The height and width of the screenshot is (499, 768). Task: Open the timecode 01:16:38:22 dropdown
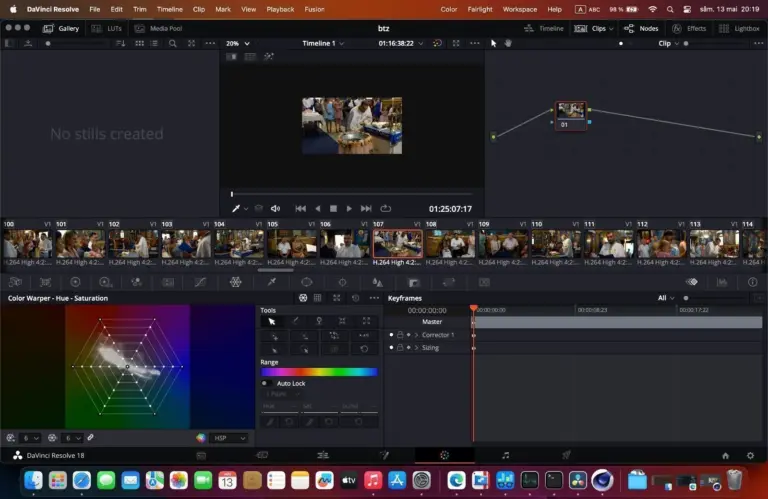(x=401, y=43)
